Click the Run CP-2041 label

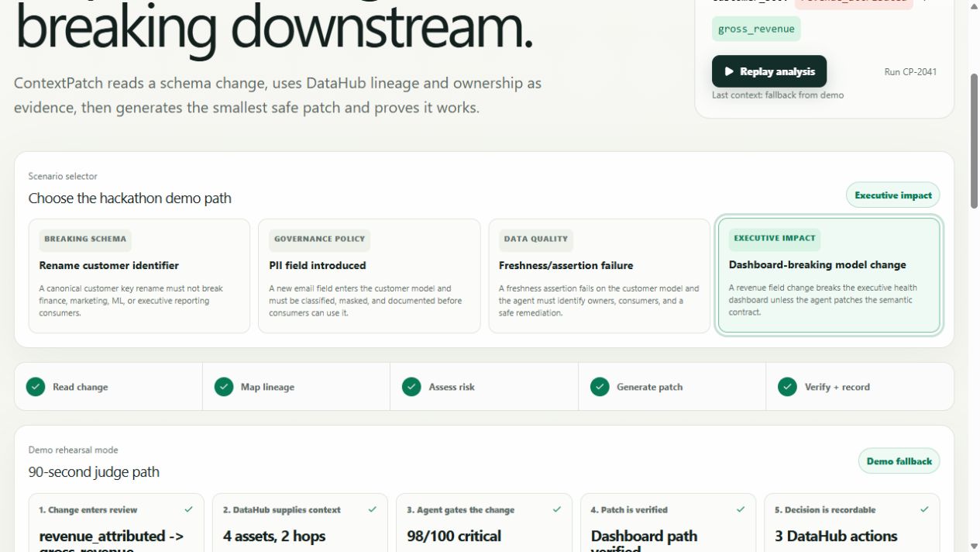[910, 72]
